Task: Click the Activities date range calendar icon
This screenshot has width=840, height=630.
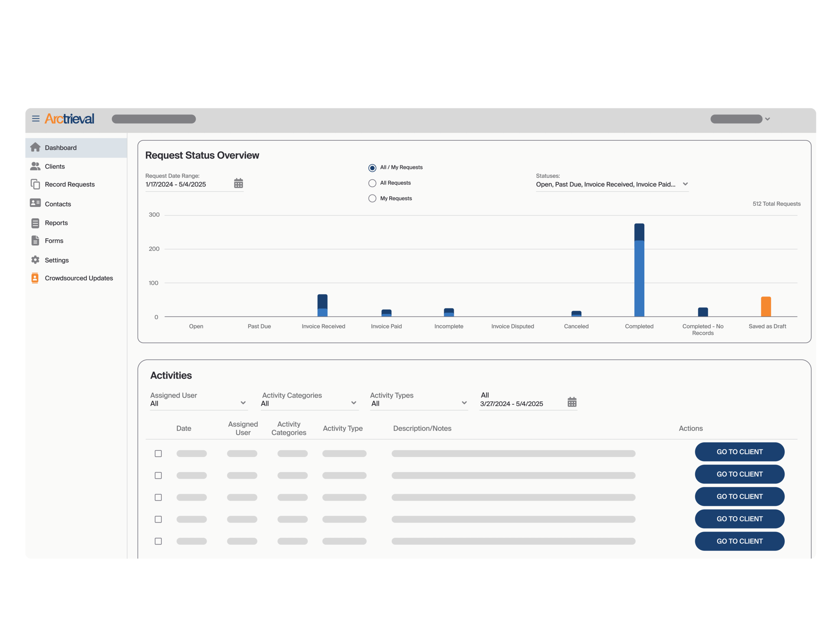Action: pyautogui.click(x=572, y=401)
